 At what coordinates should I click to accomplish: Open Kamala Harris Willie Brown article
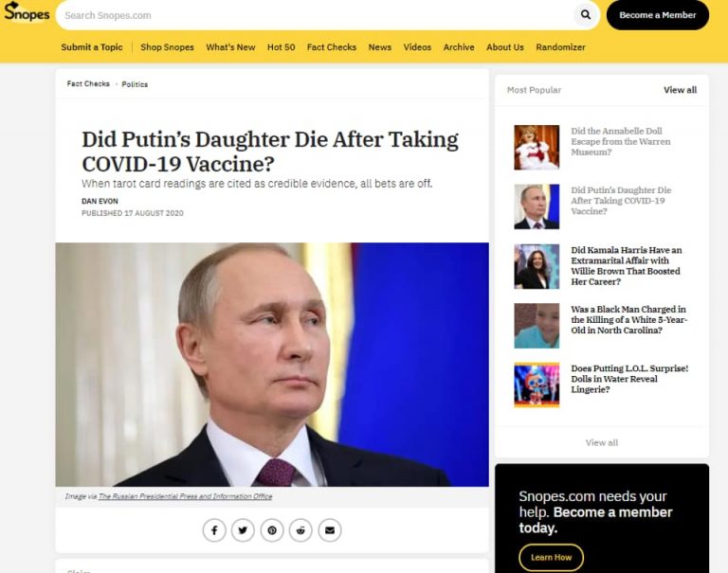click(x=627, y=266)
